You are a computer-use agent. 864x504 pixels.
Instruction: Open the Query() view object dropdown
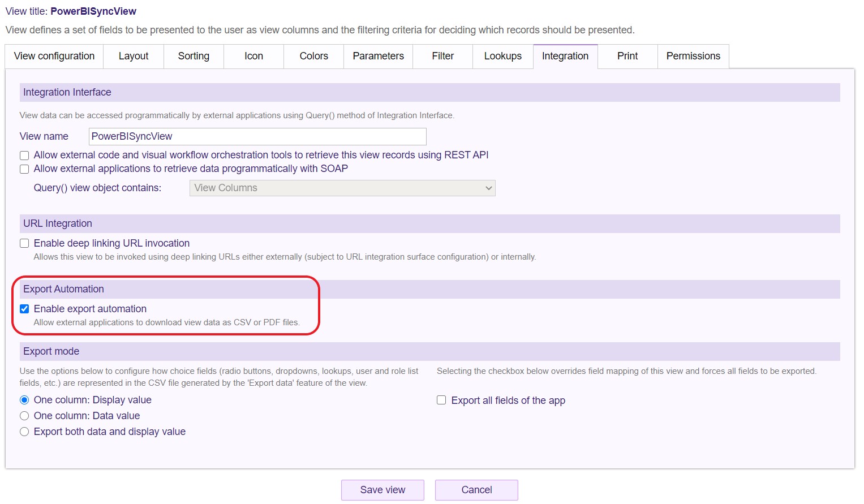coord(342,188)
